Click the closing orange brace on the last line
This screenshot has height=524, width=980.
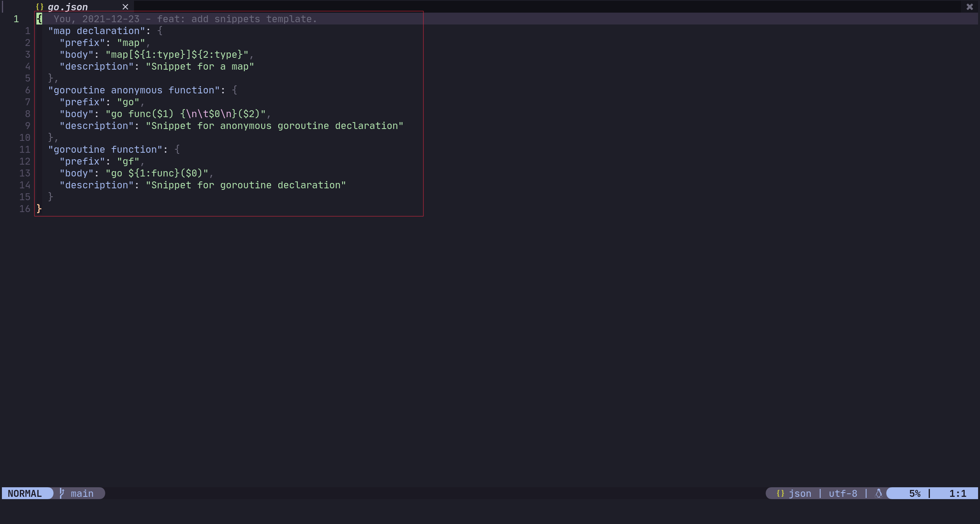click(x=39, y=209)
